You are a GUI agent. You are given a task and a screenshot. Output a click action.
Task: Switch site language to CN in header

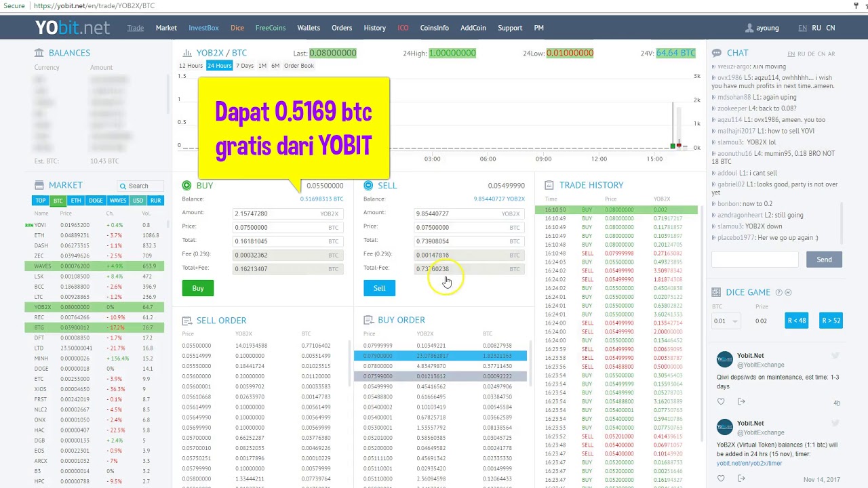click(x=830, y=28)
